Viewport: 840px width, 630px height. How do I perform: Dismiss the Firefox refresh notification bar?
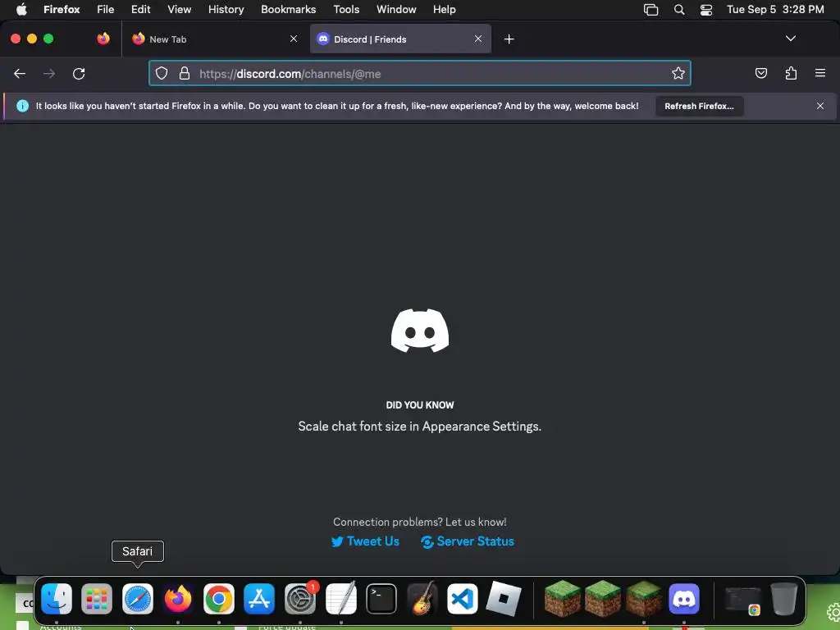[819, 106]
